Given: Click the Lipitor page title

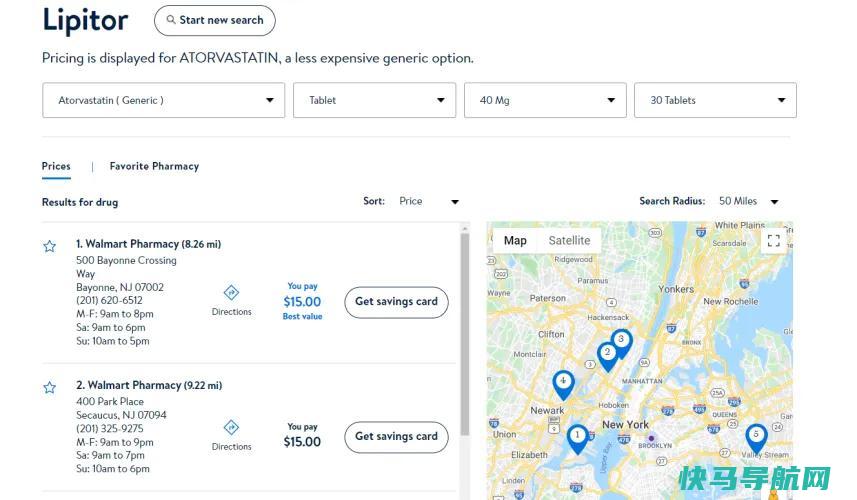Looking at the screenshot, I should [x=85, y=21].
